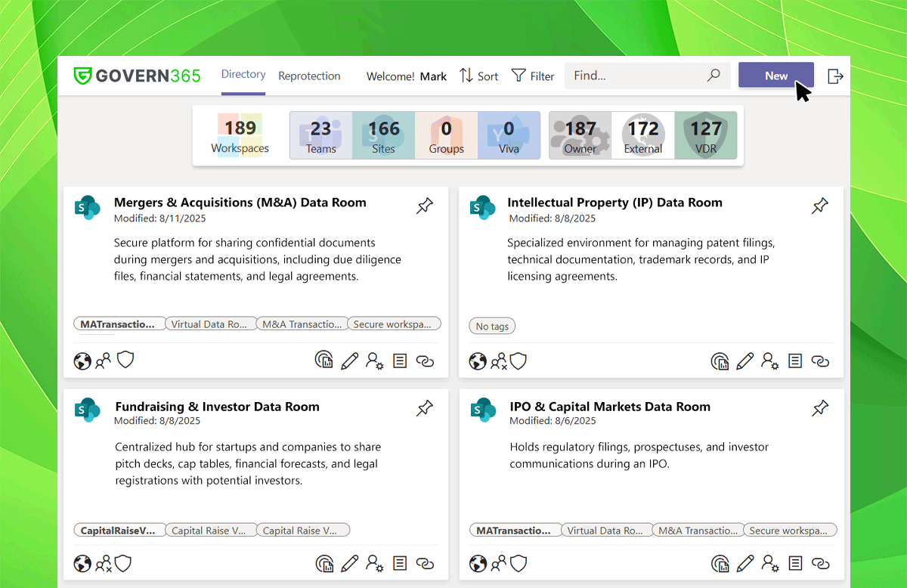Click link icon on Fundraising & Investor card

pyautogui.click(x=426, y=564)
